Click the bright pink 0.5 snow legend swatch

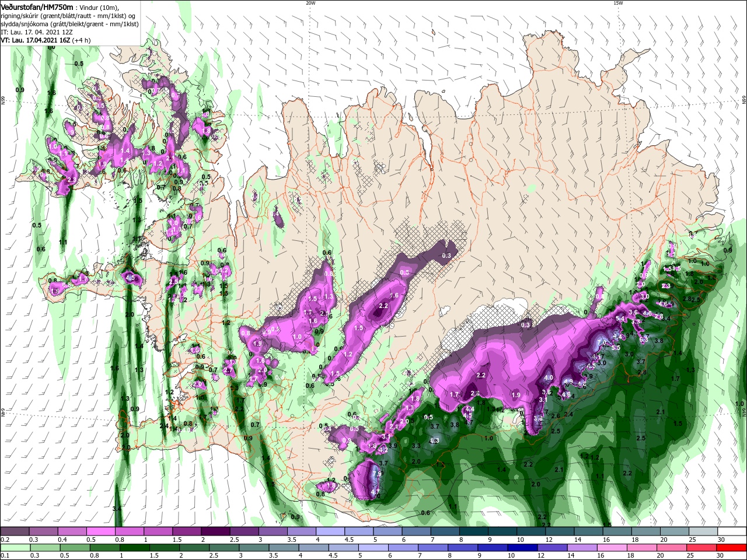click(x=100, y=531)
